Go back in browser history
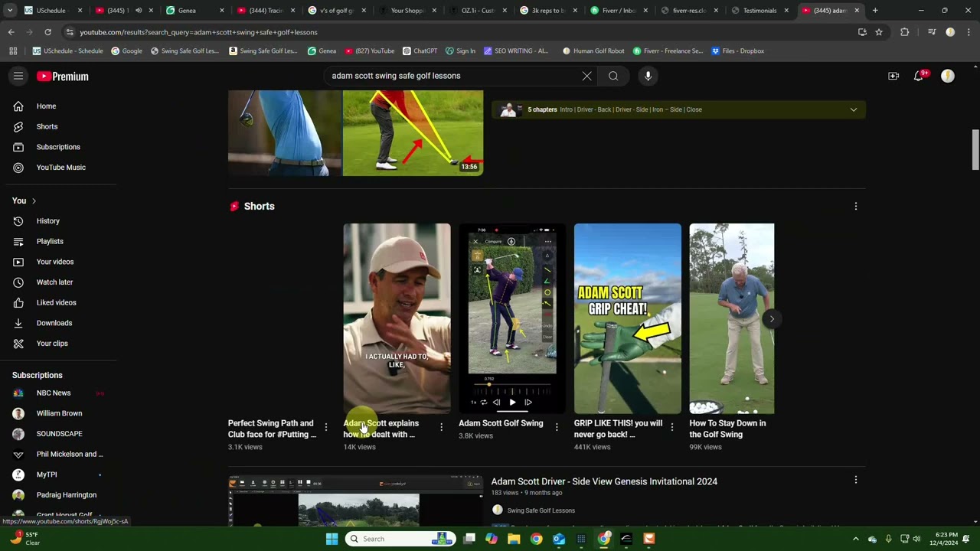Viewport: 980px width, 551px height. click(11, 32)
